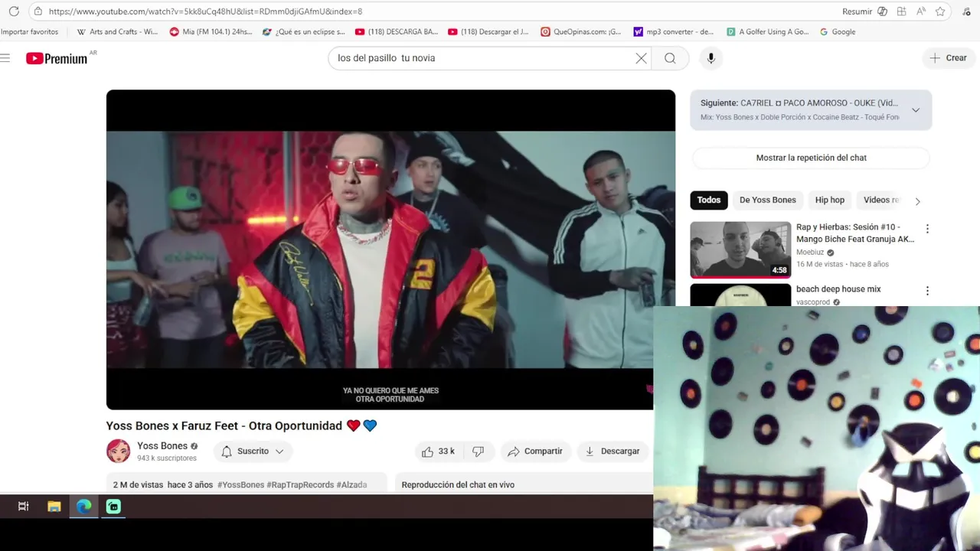Open the apps grid icon in address bar
Screen dimensions: 980x551
pos(902,11)
